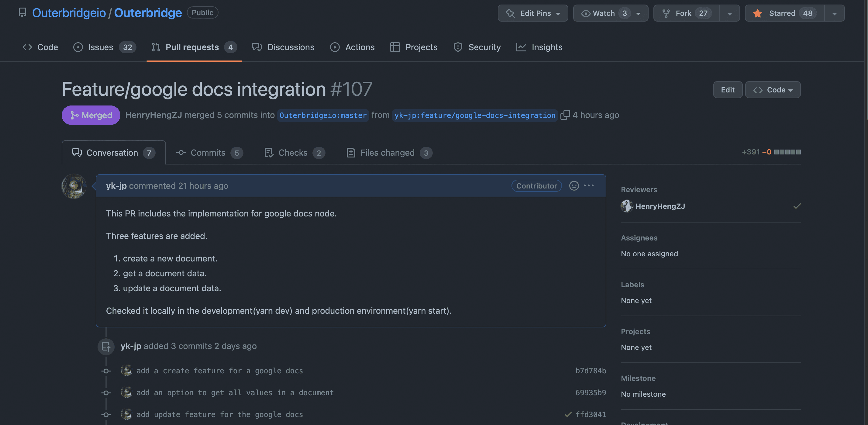Expand the Fork dropdown arrow
Screen dimensions: 868x425
729,13
